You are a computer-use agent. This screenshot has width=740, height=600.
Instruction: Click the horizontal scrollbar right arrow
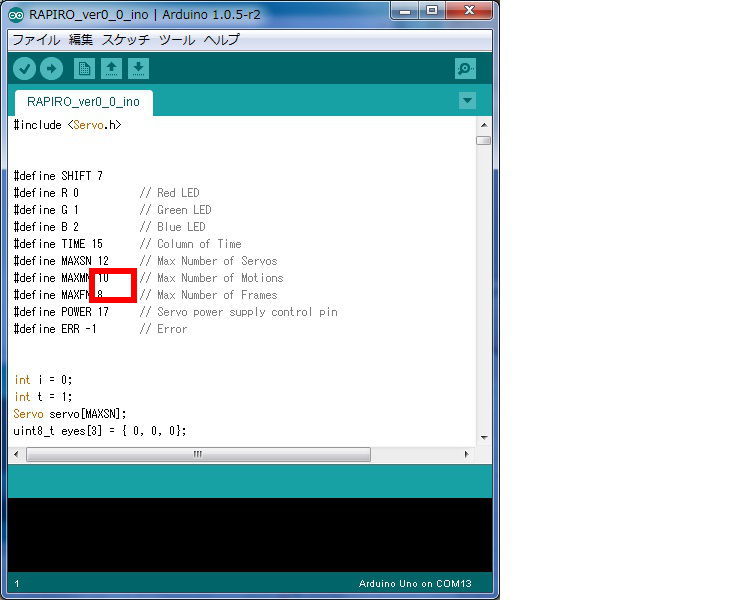466,455
